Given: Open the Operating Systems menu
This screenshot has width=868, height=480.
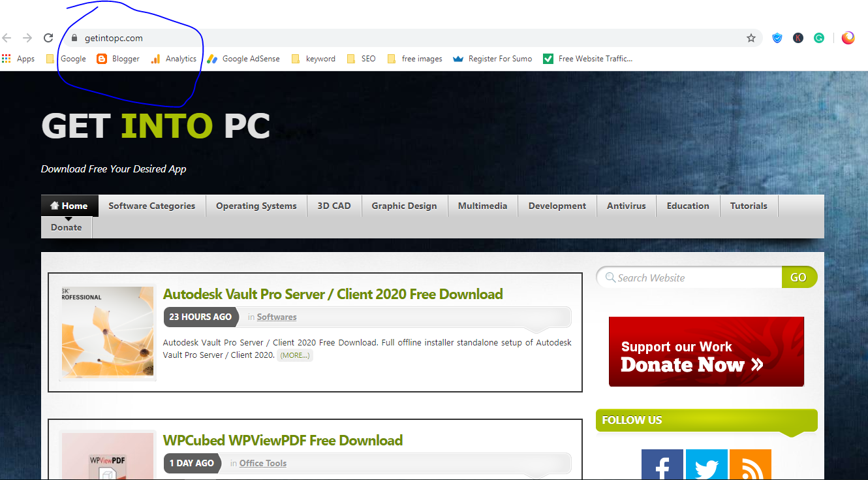Looking at the screenshot, I should click(256, 206).
